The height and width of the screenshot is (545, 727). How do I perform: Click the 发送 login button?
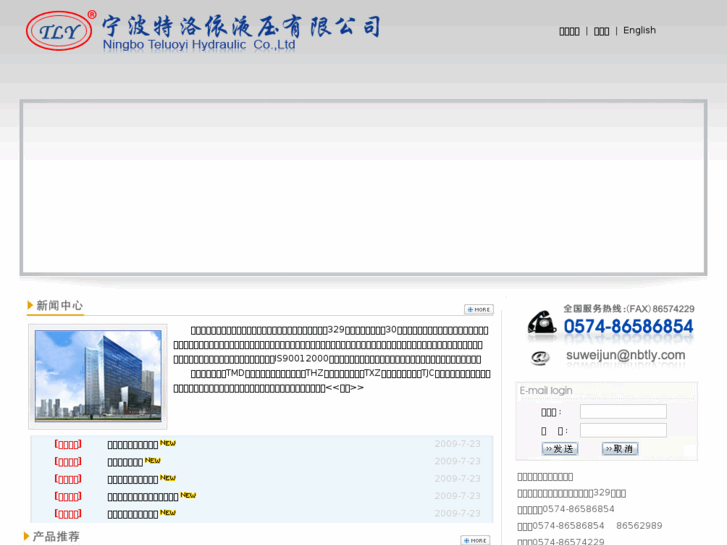[x=560, y=449]
